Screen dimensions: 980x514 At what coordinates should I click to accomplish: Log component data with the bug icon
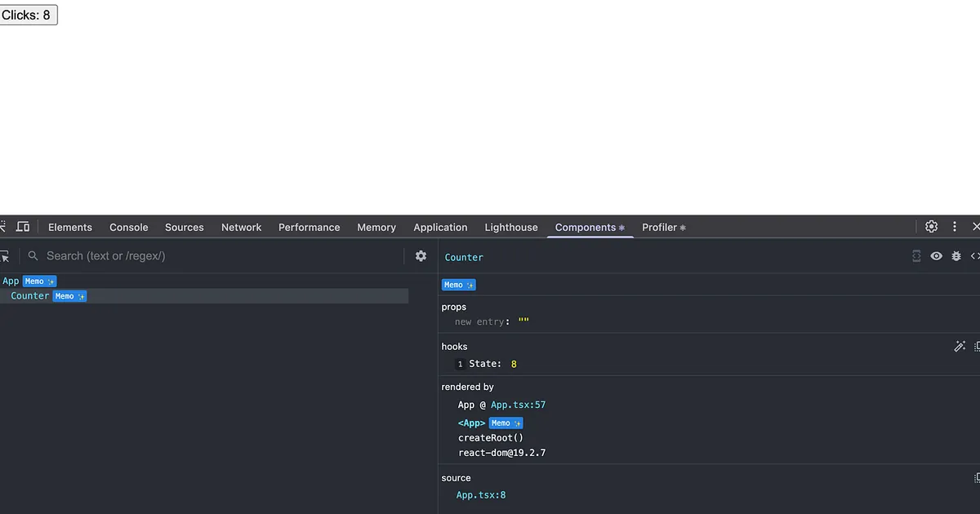[x=956, y=256]
